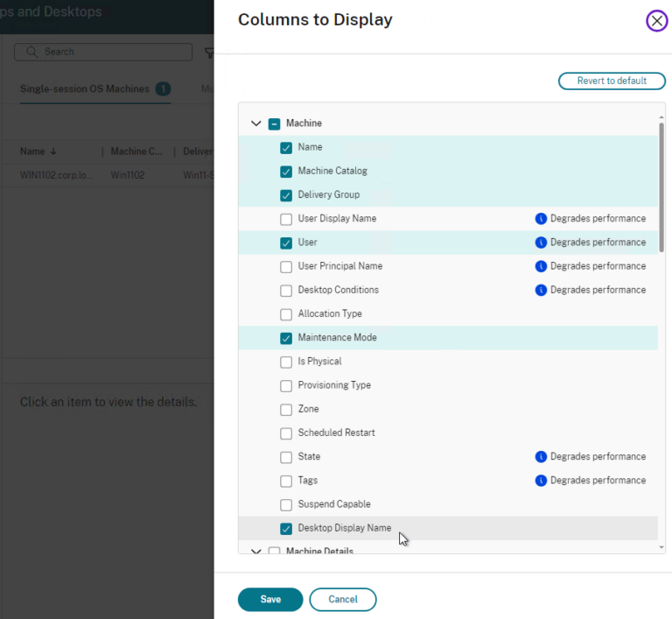Uncheck the Machine Catalog checkbox

pyautogui.click(x=286, y=172)
